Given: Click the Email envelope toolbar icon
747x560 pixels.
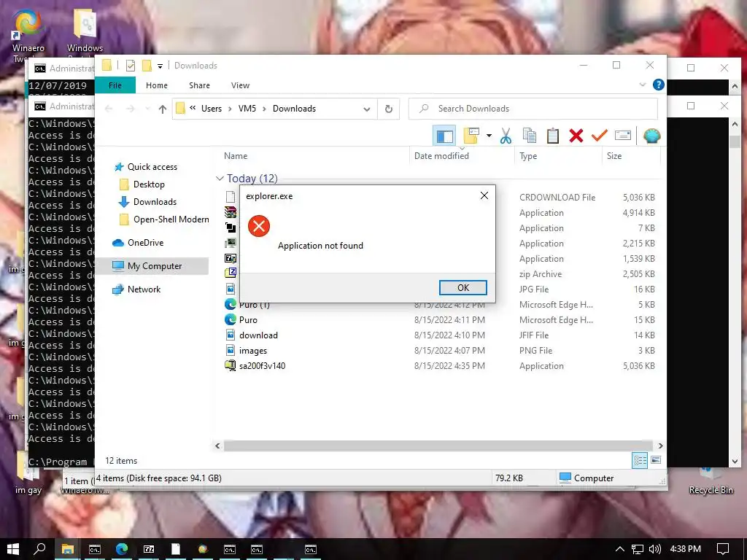Looking at the screenshot, I should point(623,136).
